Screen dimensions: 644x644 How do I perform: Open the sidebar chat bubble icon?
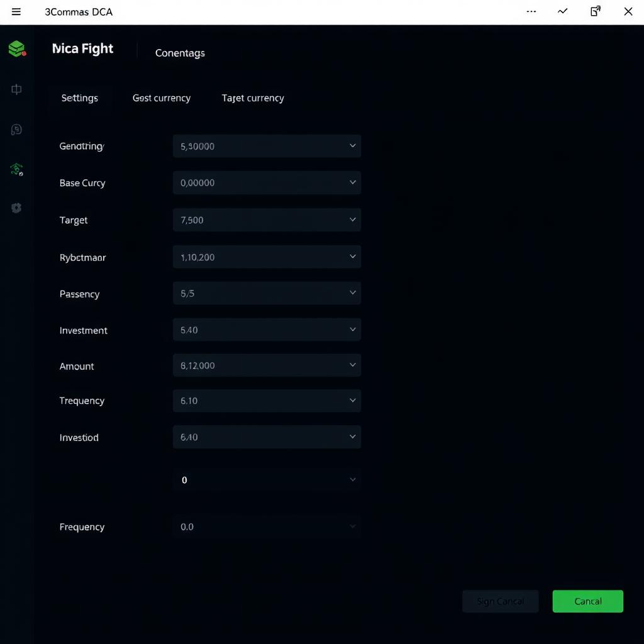click(16, 130)
